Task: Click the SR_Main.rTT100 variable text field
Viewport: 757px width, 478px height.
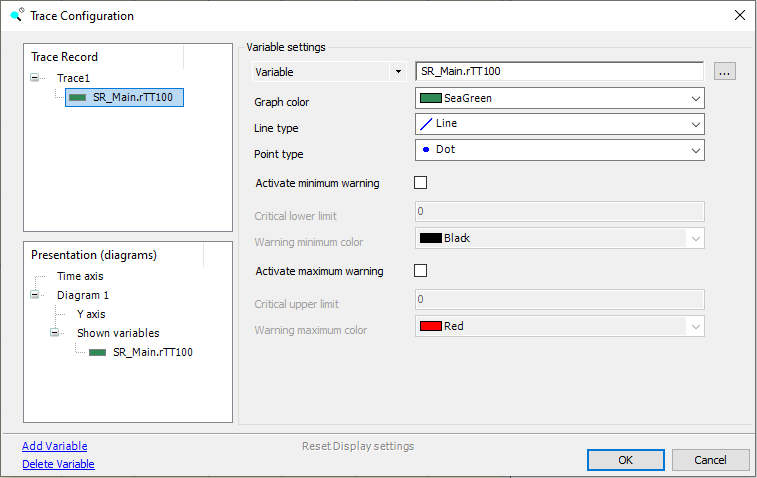Action: (559, 72)
